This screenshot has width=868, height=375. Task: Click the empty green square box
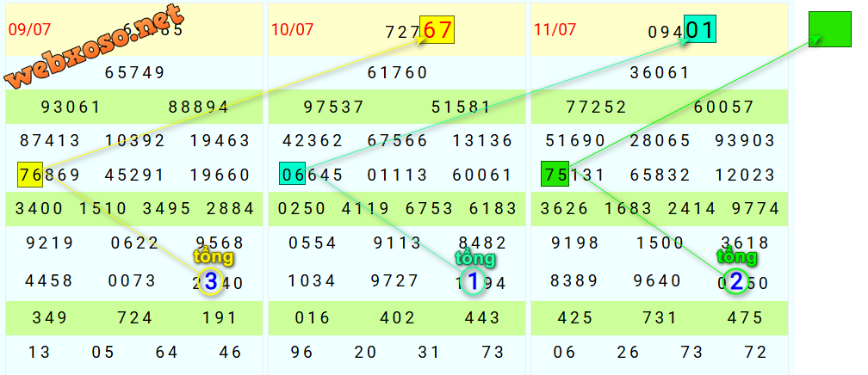click(x=829, y=29)
